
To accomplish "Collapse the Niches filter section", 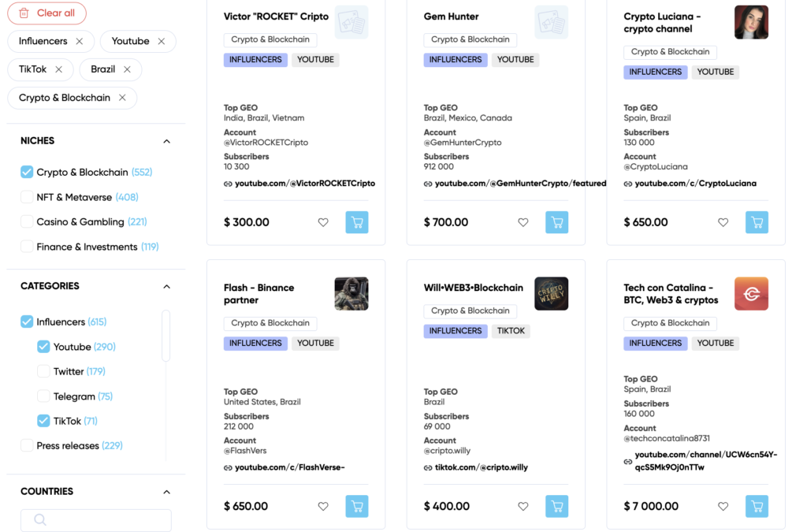I will click(x=166, y=141).
